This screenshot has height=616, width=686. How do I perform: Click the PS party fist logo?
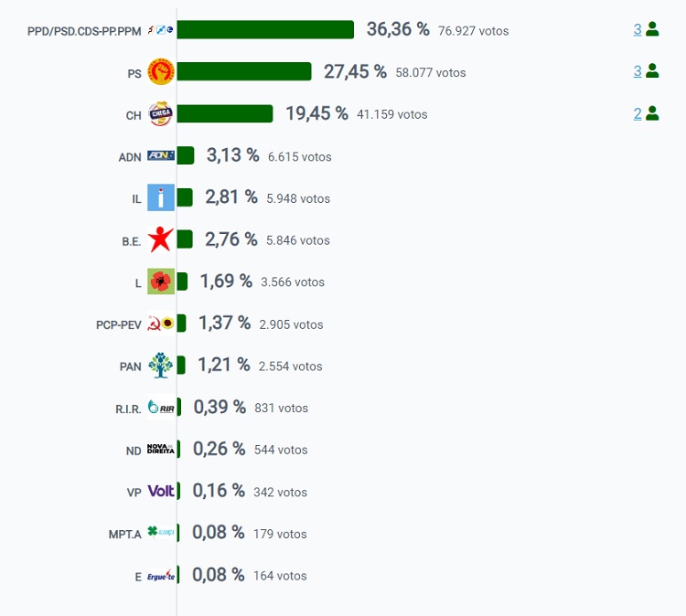(161, 72)
